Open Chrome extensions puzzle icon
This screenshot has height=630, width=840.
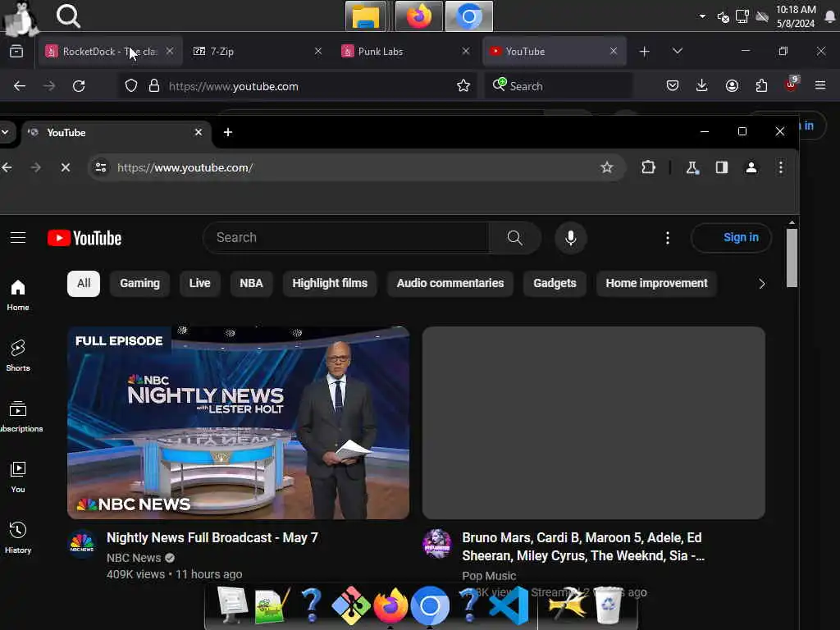point(648,167)
